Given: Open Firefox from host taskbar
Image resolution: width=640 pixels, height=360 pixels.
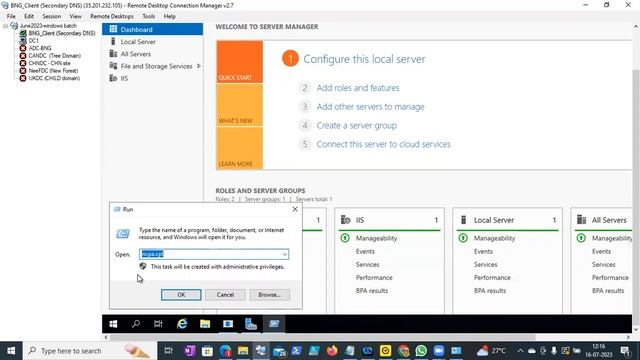Looking at the screenshot, I should [332, 351].
